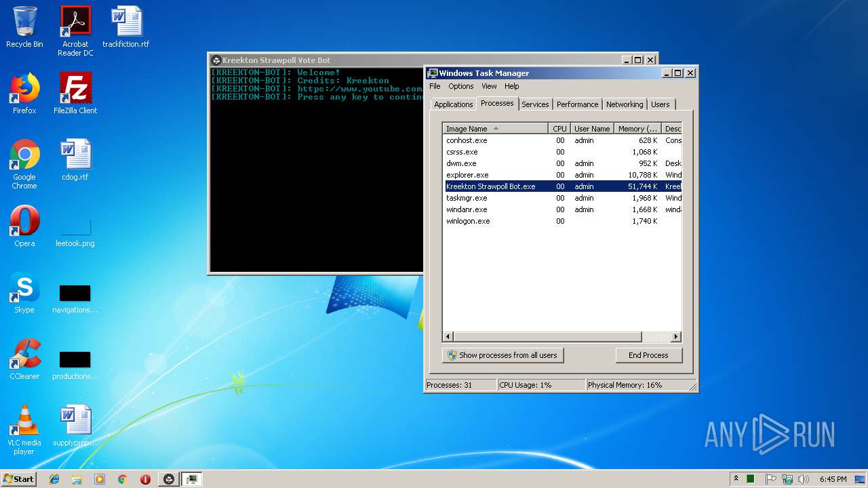Switch to the Users tab
This screenshot has width=868, height=488.
tap(660, 104)
